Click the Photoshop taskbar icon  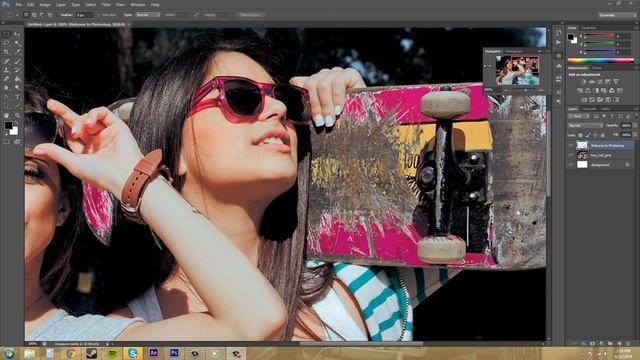pyautogui.click(x=174, y=353)
